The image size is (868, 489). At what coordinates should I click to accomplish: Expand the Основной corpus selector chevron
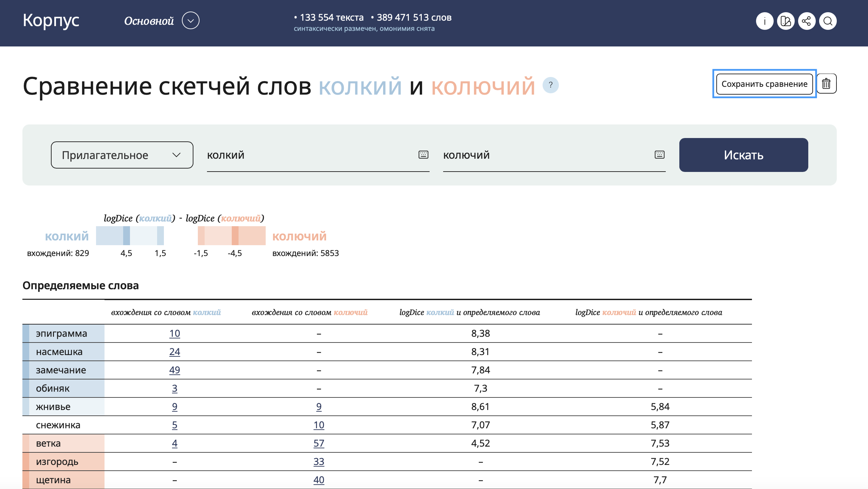click(x=190, y=21)
